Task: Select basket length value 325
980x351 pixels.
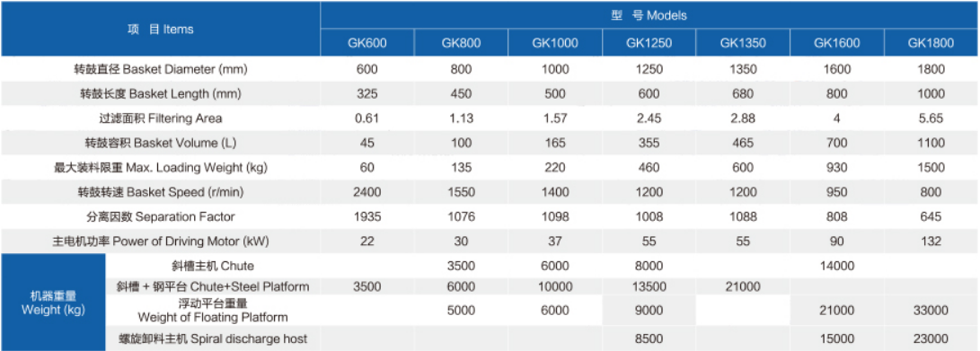Action: tap(367, 93)
